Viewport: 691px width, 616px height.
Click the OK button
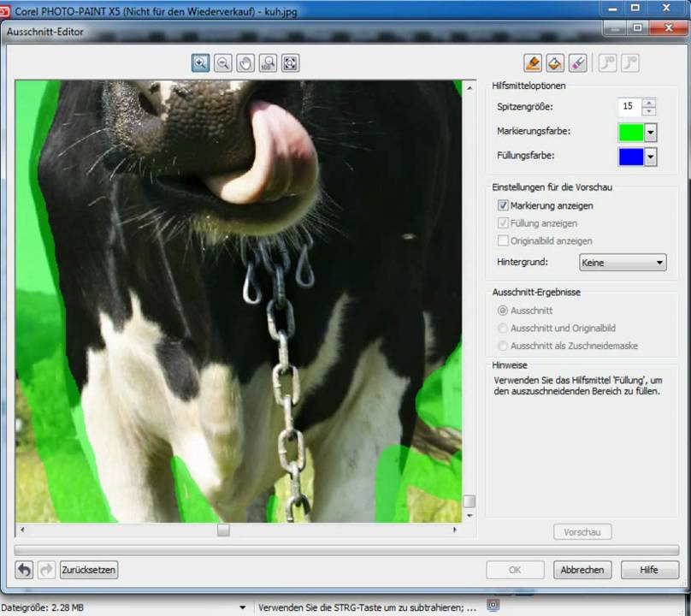coord(515,570)
